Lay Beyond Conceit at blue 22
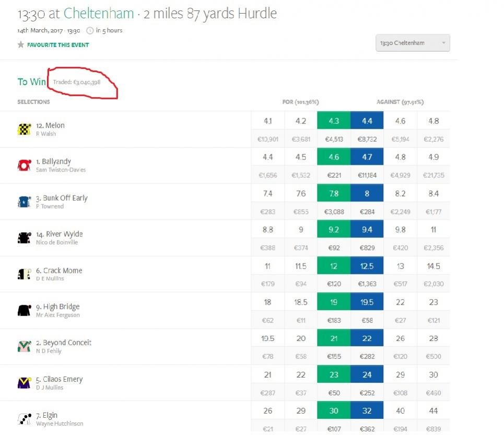This screenshot has width=504, height=435. pos(367,338)
